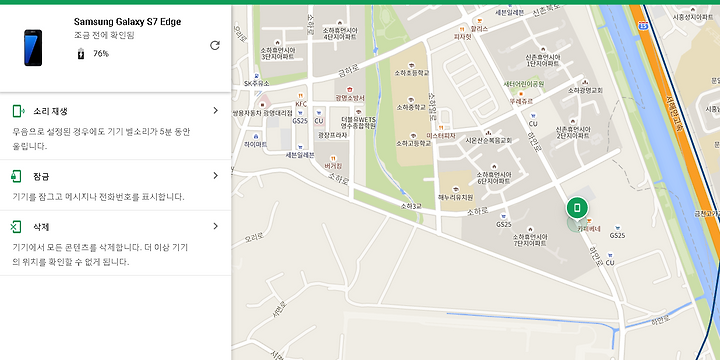Click the 광장프라자 map label
The height and width of the screenshot is (360, 720).
[333, 135]
